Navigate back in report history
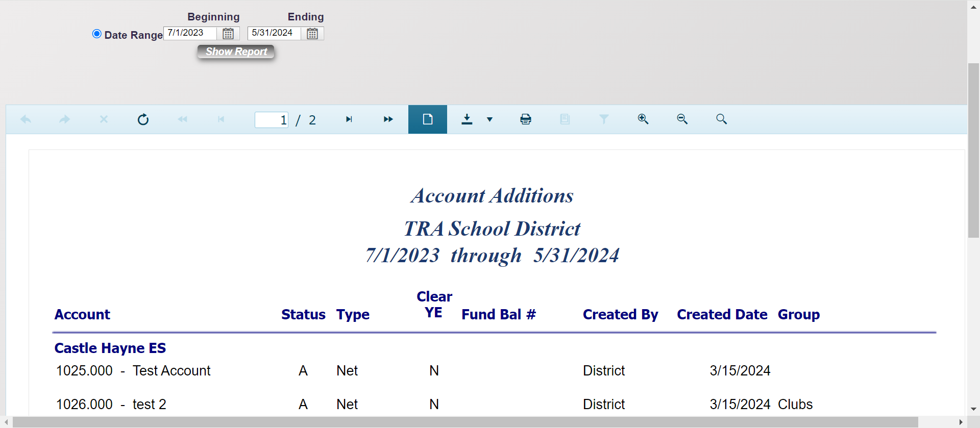Screen dimensions: 980x428 (x=26, y=119)
